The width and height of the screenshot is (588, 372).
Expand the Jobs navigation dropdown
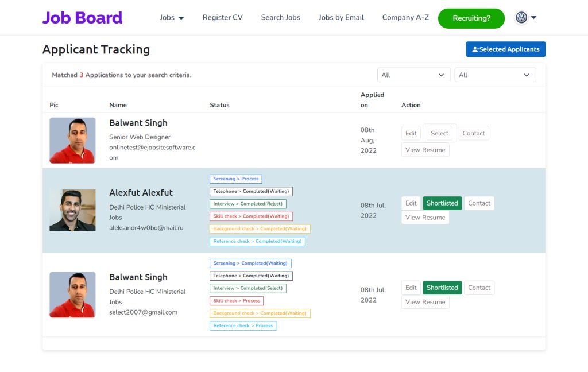click(x=171, y=18)
